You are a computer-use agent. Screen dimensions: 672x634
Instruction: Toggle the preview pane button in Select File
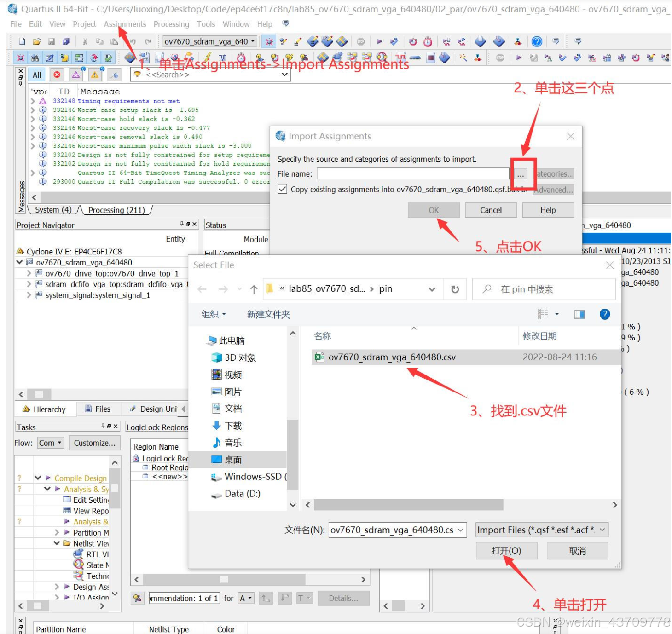coord(579,314)
